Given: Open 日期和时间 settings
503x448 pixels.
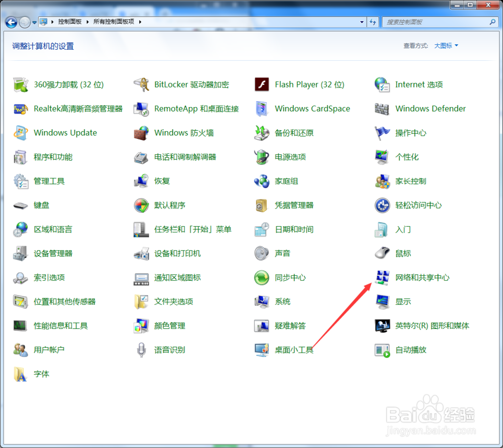Looking at the screenshot, I should point(293,229).
